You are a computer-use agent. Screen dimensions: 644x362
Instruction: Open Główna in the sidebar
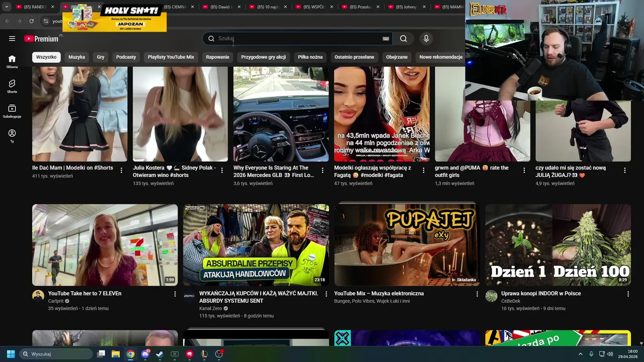point(12,61)
